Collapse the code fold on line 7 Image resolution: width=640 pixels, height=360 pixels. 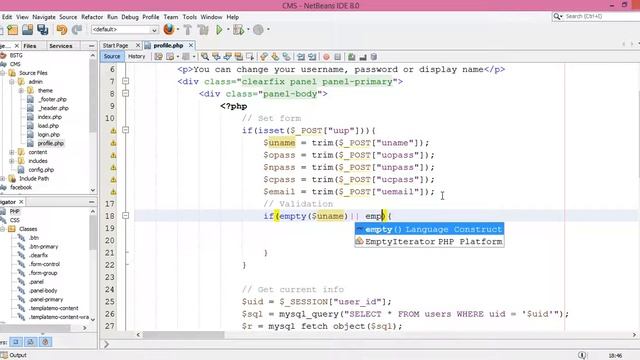126,81
